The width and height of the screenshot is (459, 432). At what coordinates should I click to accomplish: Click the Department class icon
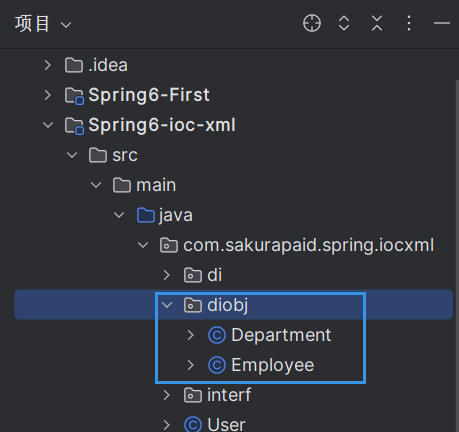[x=217, y=335]
